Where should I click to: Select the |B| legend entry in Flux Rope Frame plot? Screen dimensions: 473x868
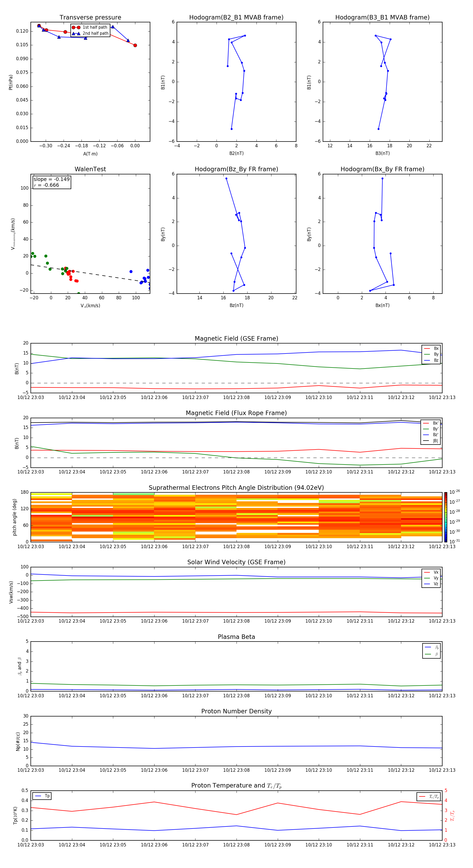[x=431, y=441]
